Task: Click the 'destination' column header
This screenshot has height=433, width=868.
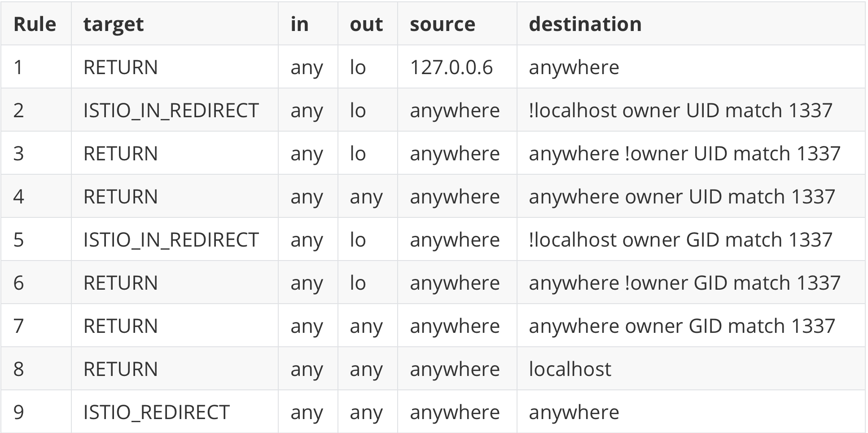Action: pyautogui.click(x=585, y=24)
